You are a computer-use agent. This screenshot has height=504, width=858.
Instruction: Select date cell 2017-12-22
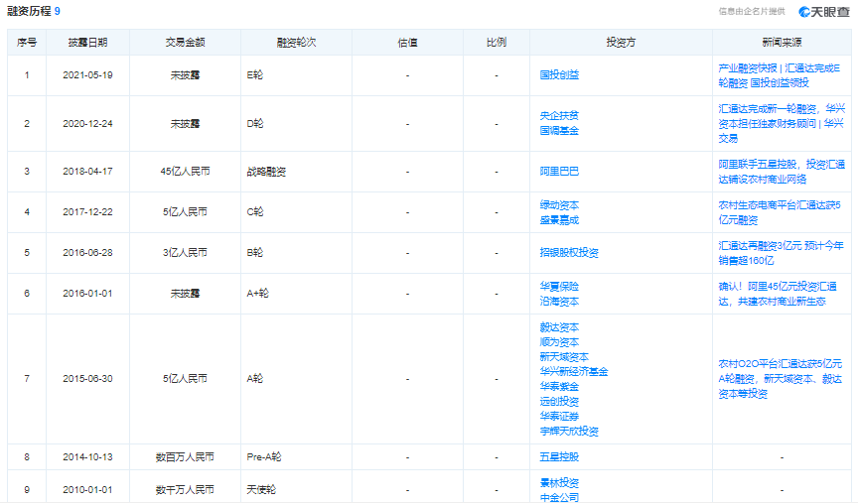[x=87, y=212]
